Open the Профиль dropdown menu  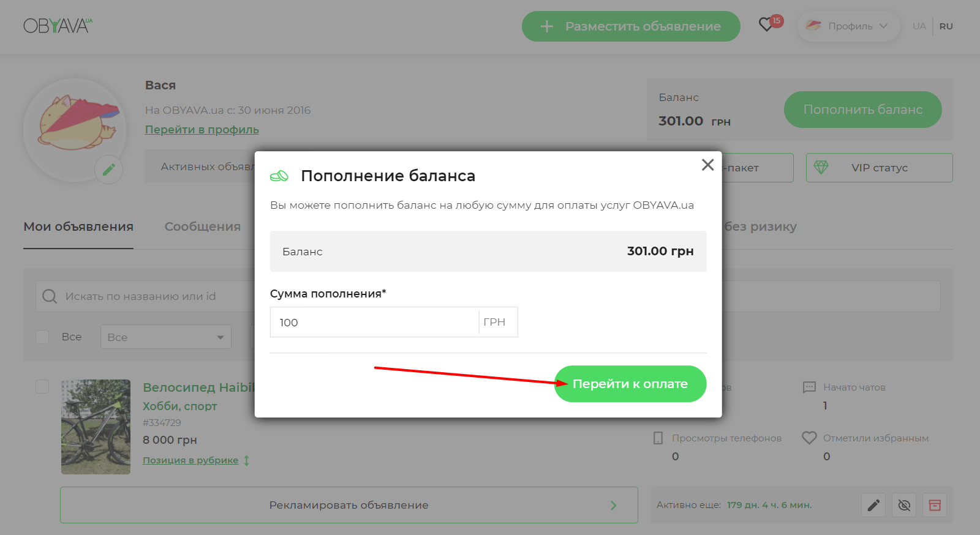click(849, 26)
